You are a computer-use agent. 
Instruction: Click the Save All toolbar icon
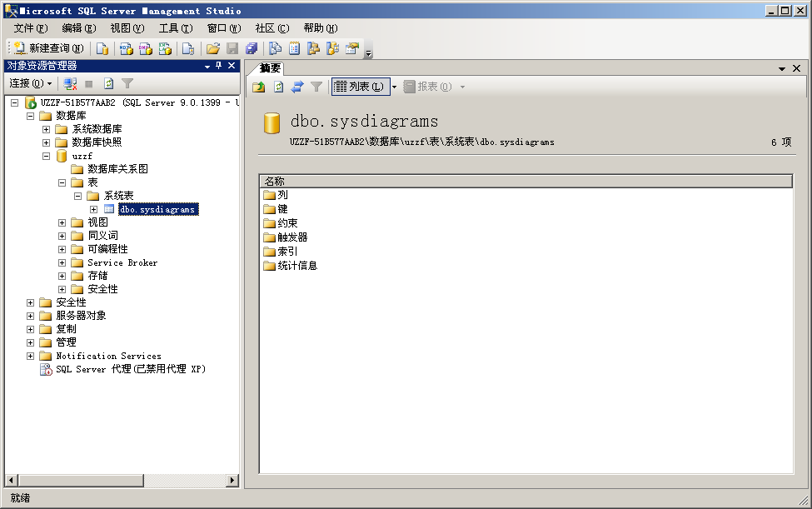(252, 48)
